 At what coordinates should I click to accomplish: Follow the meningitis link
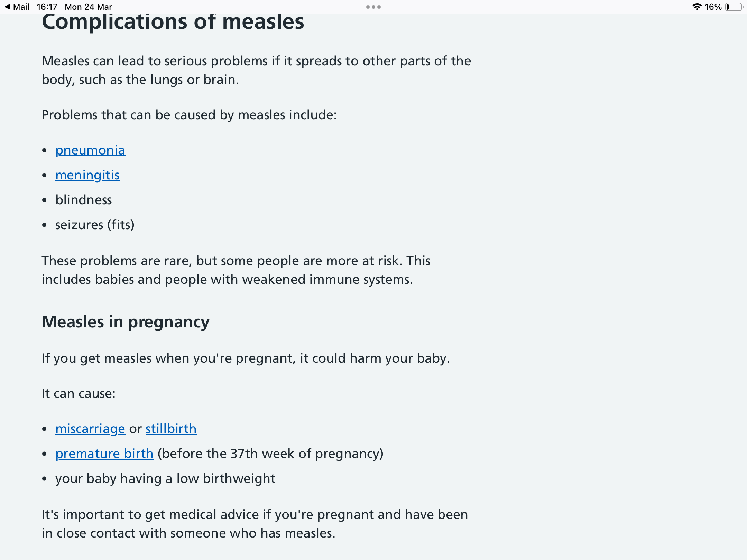click(87, 175)
